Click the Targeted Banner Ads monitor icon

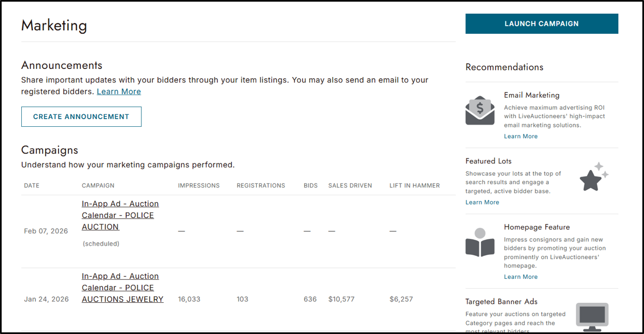592,317
